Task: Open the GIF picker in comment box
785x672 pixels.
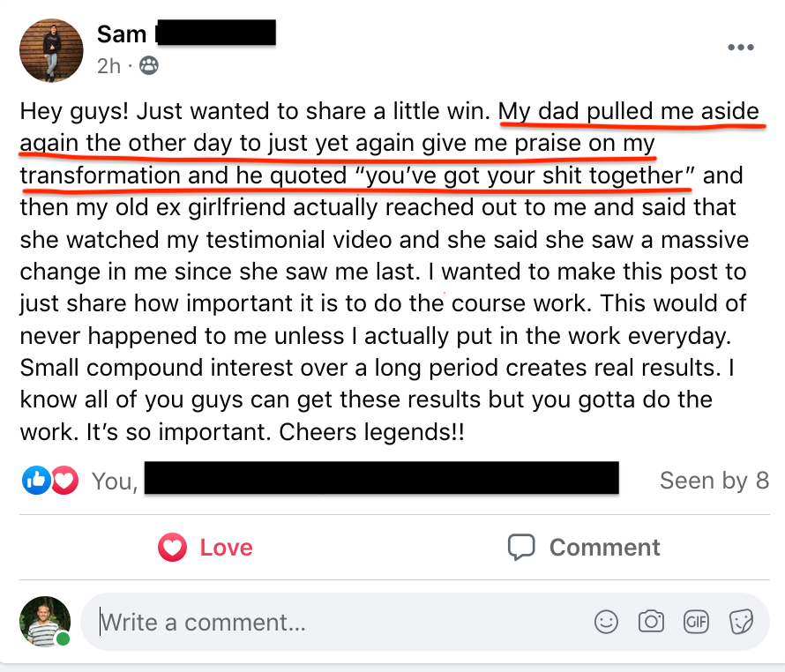Action: [696, 622]
